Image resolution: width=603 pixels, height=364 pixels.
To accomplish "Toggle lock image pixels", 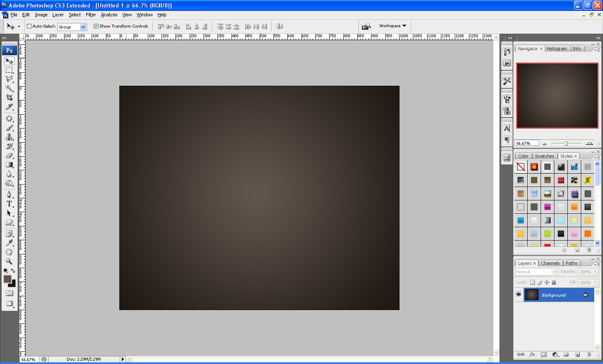I will [x=540, y=282].
